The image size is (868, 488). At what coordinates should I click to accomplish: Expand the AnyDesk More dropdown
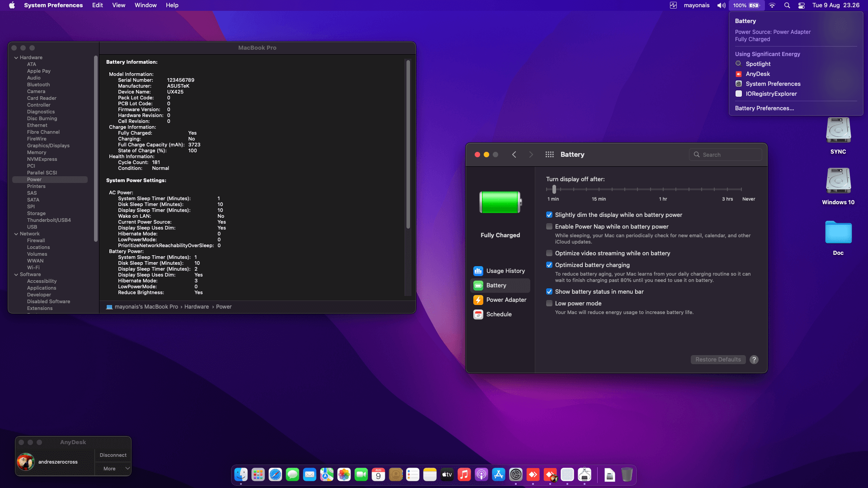[x=113, y=469]
